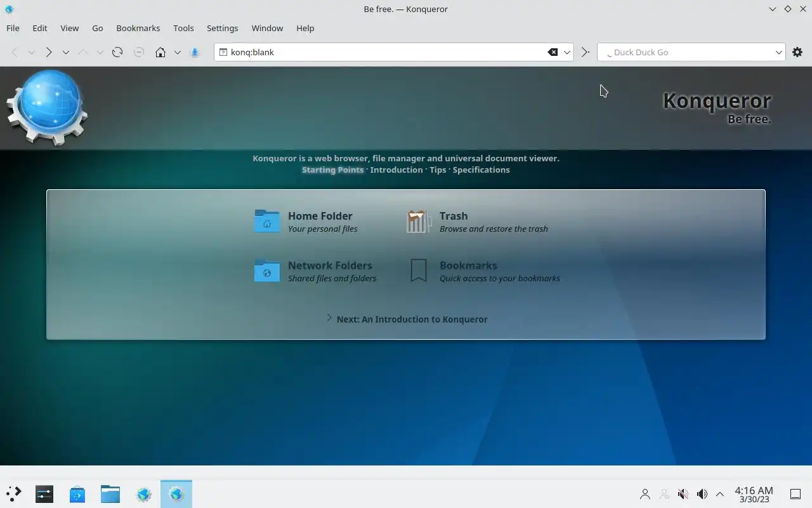
Task: Select the Starting Points page link
Action: point(332,170)
